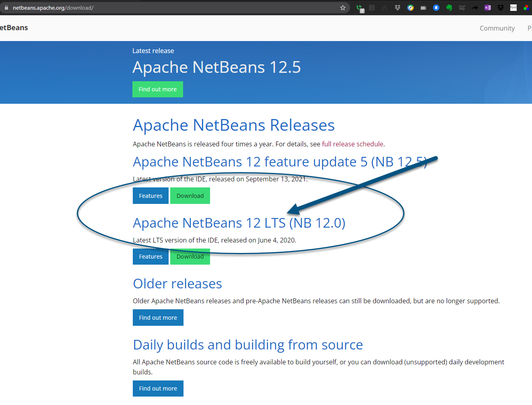
Task: Open the cloudHQ extension
Action: (x=462, y=8)
